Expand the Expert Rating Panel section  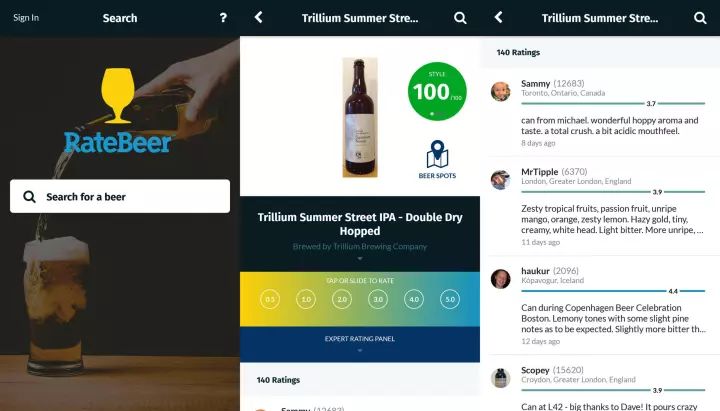click(360, 344)
